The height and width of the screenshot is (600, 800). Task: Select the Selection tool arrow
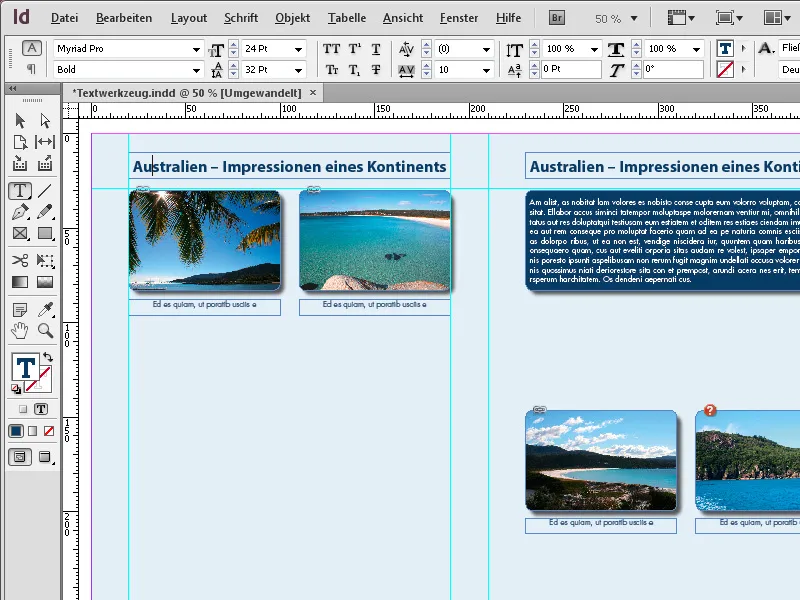pyautogui.click(x=20, y=120)
